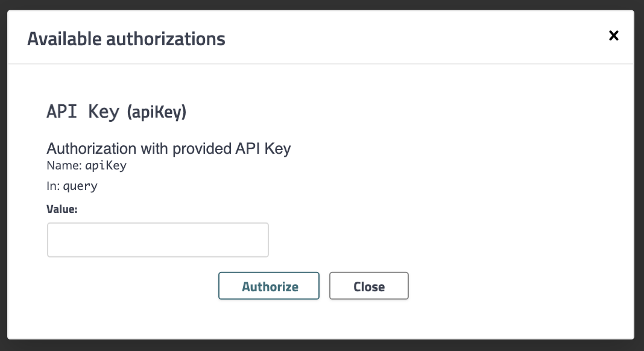Click the Value input field
Image resolution: width=644 pixels, height=351 pixels.
click(x=157, y=240)
